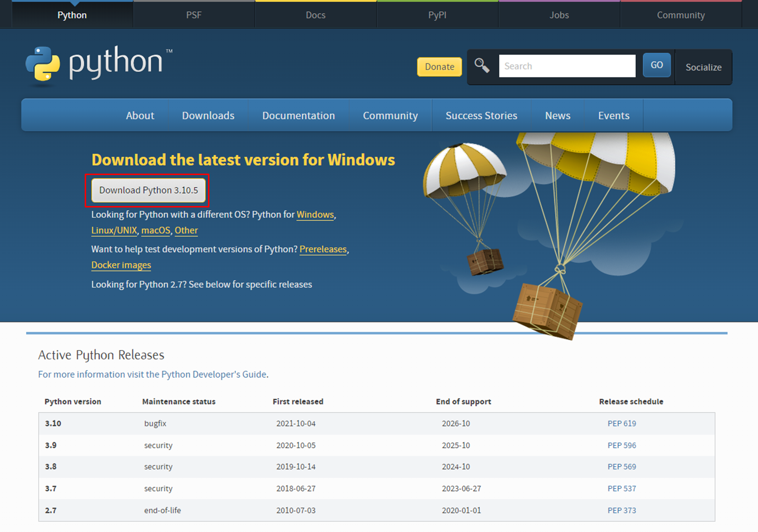Click the Python snake logo
The width and height of the screenshot is (758, 532).
(x=43, y=64)
